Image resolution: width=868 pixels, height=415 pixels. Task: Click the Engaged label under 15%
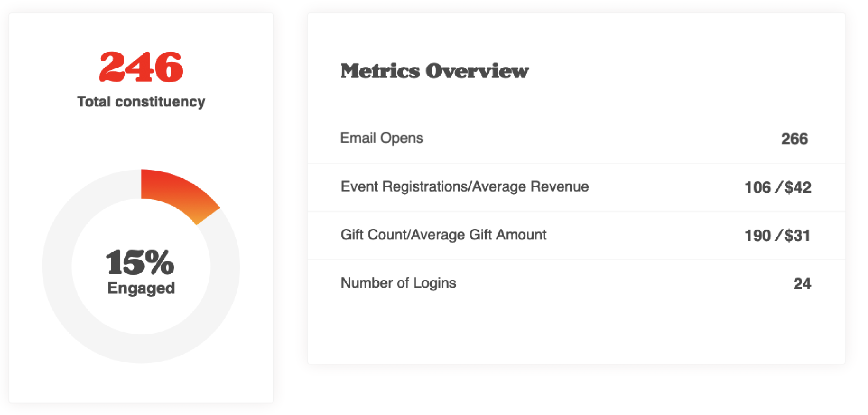[141, 288]
